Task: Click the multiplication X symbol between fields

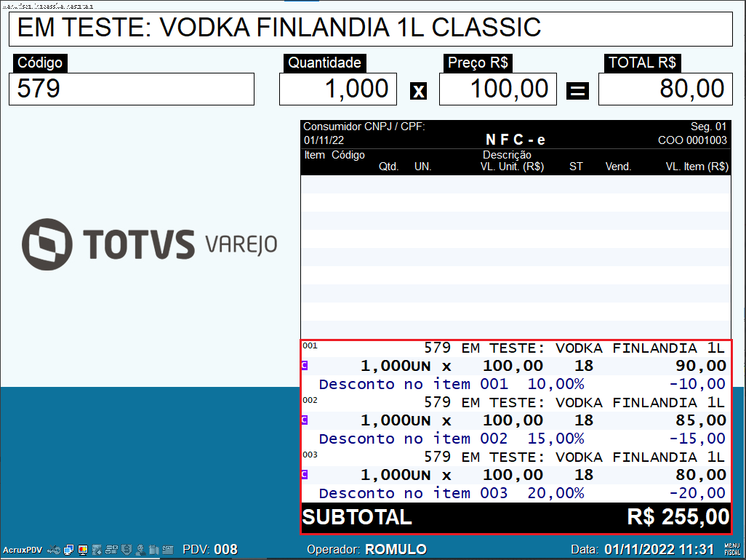Action: 418,90
